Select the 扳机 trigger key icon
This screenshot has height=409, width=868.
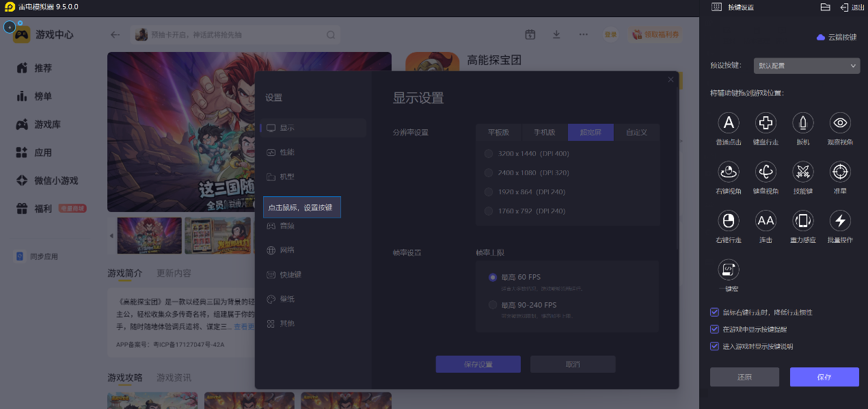803,122
